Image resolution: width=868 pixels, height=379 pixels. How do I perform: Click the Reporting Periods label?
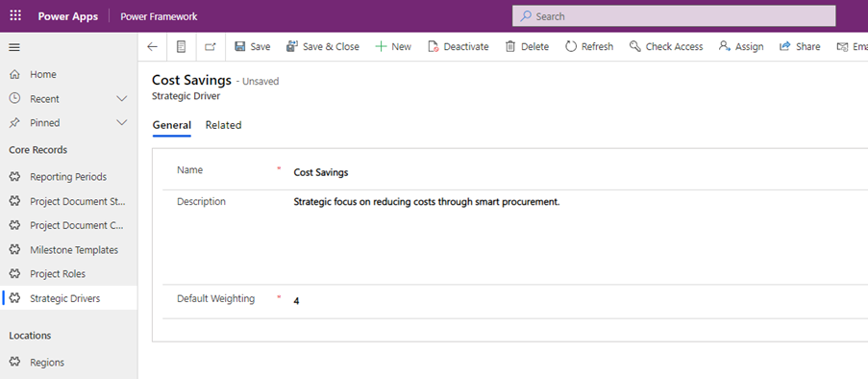click(x=68, y=177)
